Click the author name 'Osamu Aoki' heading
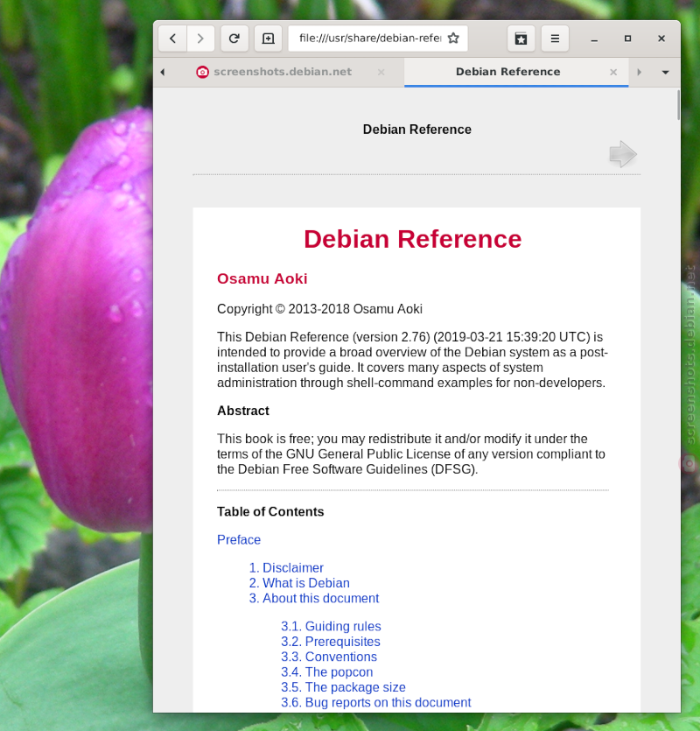The height and width of the screenshot is (731, 700). pos(262,278)
